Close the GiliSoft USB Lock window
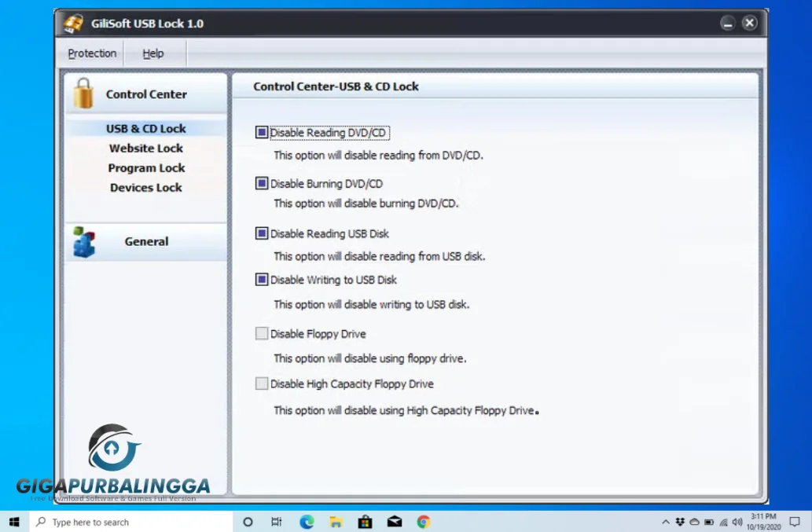812x532 pixels. tap(749, 23)
